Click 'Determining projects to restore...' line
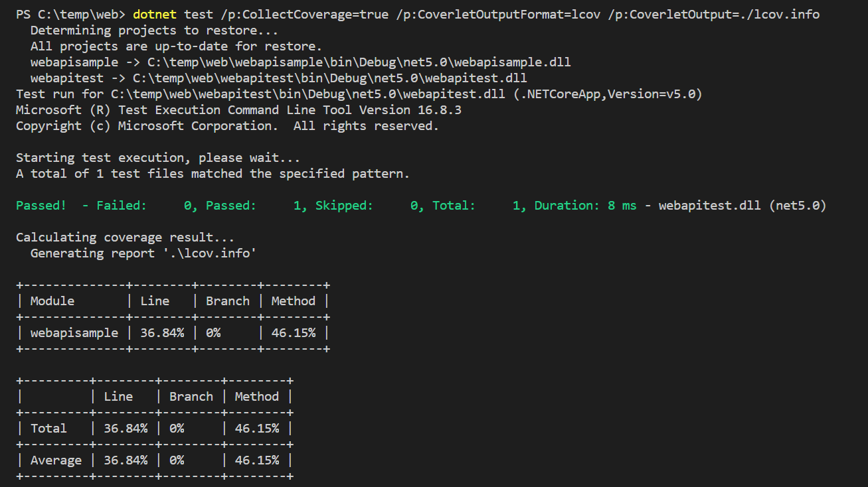Image resolution: width=868 pixels, height=487 pixels. tap(154, 31)
